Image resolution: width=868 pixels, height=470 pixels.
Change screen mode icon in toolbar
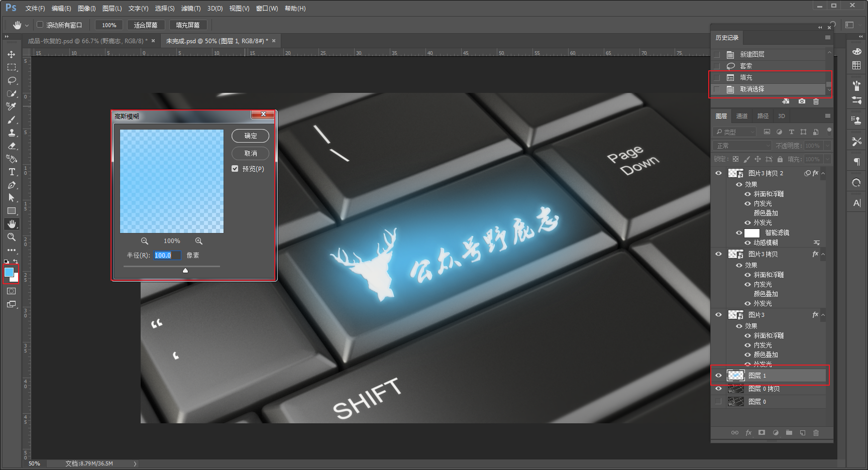(12, 304)
